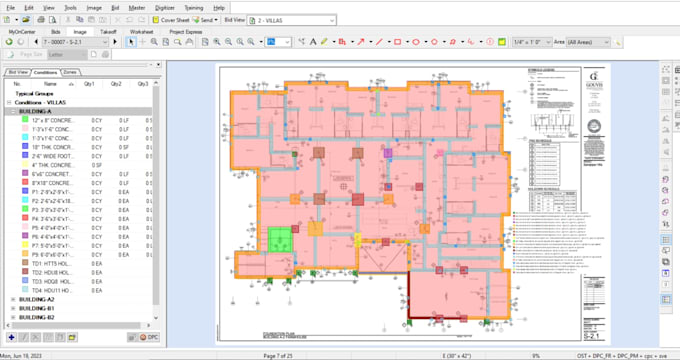Go to previous page with left arrow
This screenshot has width=680, height=360.
pos(36,42)
